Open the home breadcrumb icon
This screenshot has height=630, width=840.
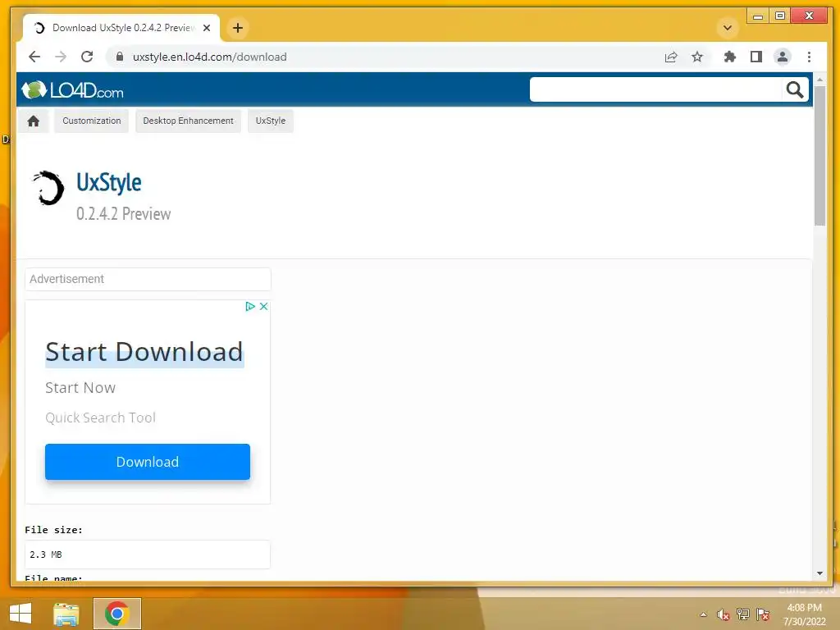point(33,121)
